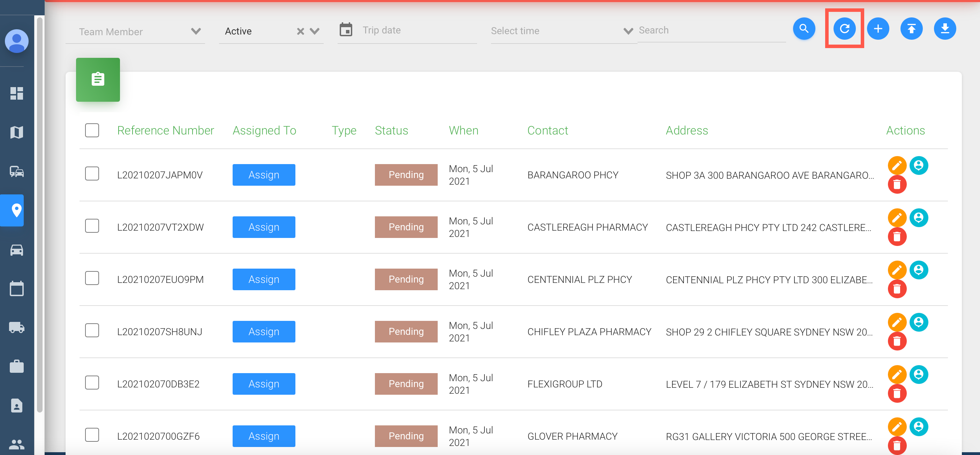980x455 pixels.
Task: Click the Trip date input field
Action: 419,30
